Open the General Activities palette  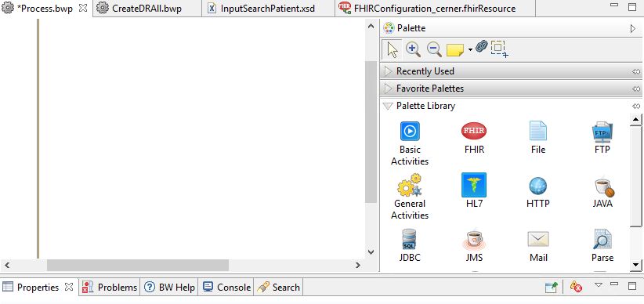click(410, 197)
